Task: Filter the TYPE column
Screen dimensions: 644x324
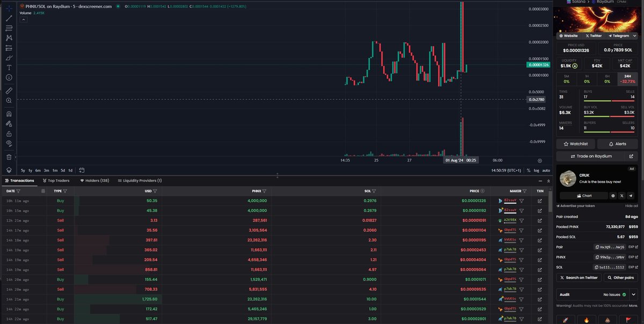Action: (x=65, y=190)
